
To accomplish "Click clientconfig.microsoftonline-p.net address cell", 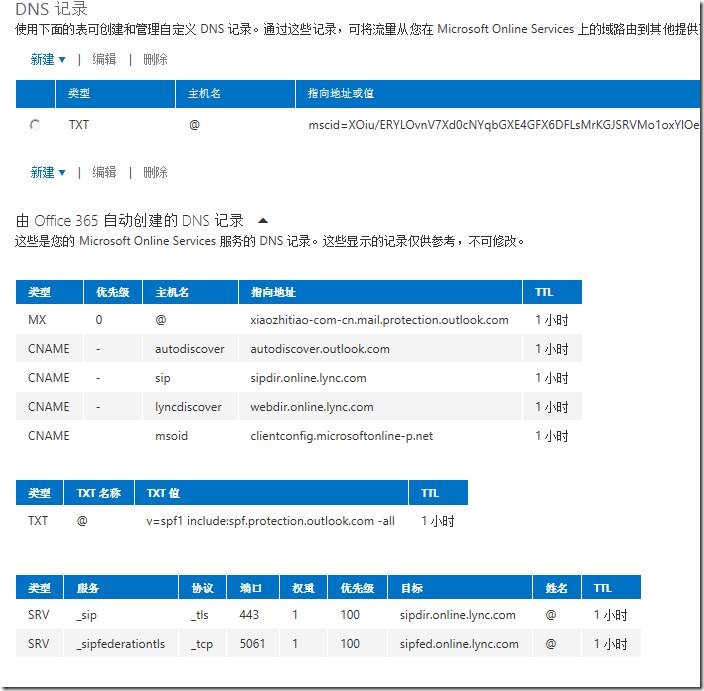I will 342,436.
